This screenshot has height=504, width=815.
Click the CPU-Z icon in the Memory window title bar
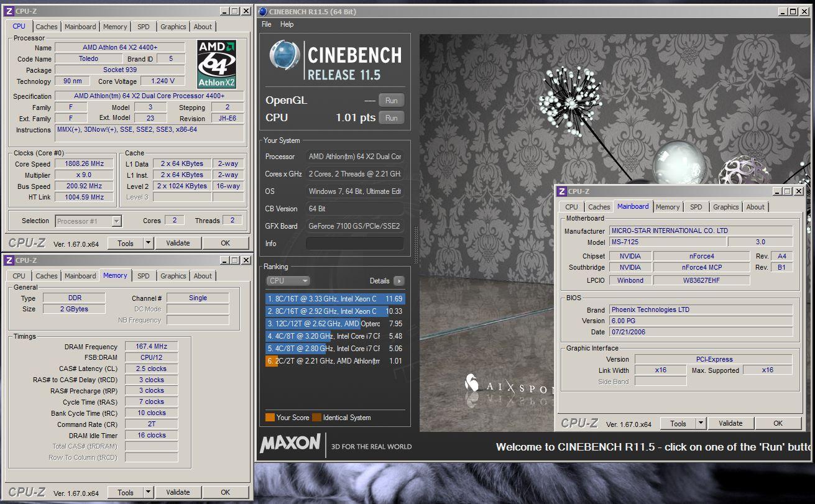(x=8, y=260)
